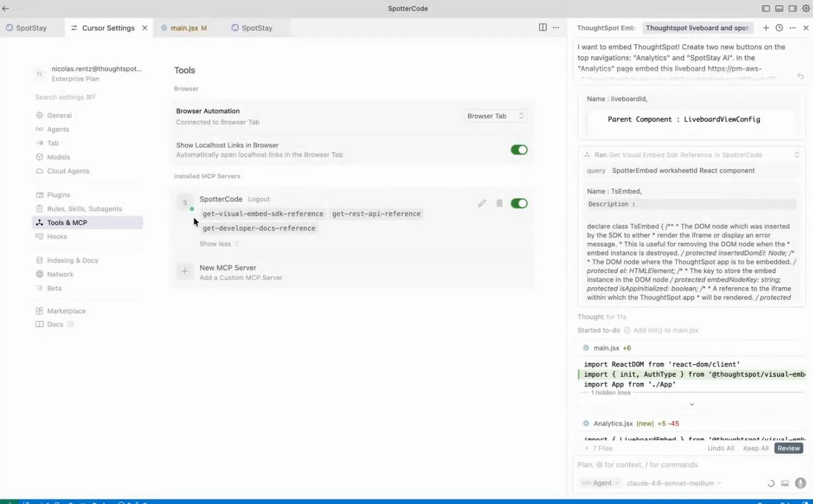Click the microphone voice input icon
The image size is (813, 504).
tap(800, 483)
